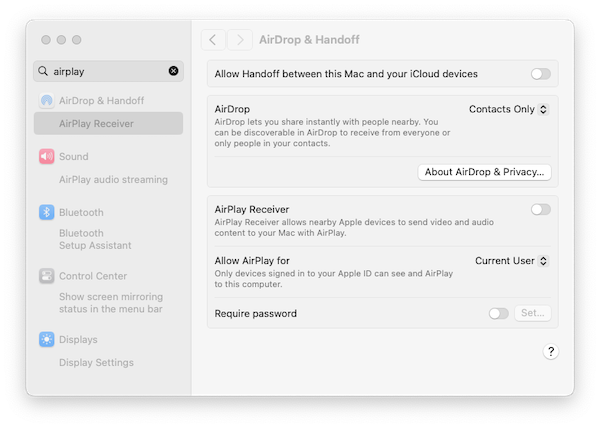Select AirPlay audio streaming search result

pyautogui.click(x=113, y=180)
